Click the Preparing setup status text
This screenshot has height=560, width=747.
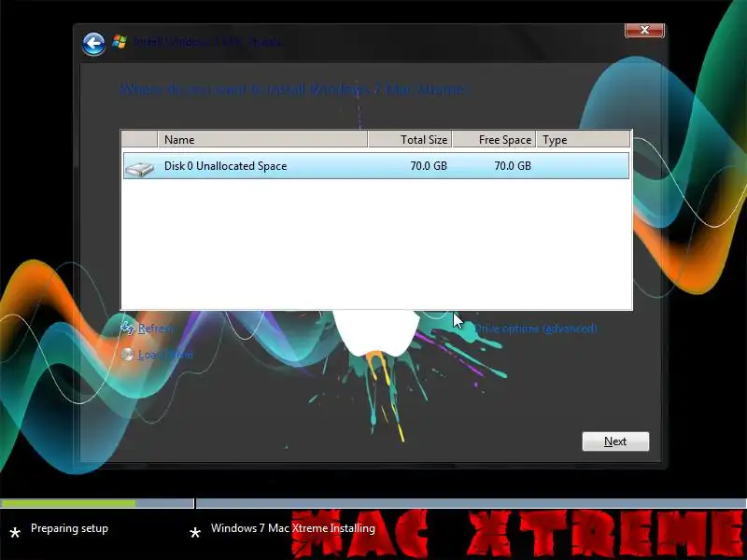69,528
